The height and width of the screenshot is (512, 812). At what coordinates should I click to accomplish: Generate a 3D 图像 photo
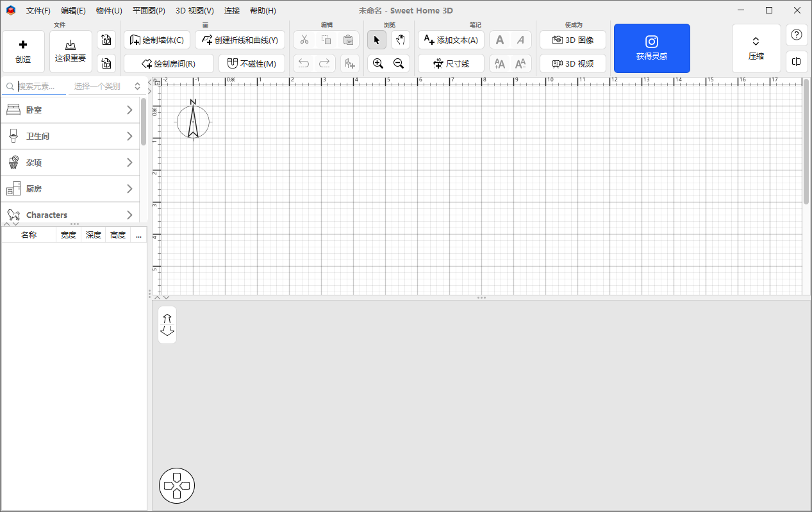click(572, 40)
